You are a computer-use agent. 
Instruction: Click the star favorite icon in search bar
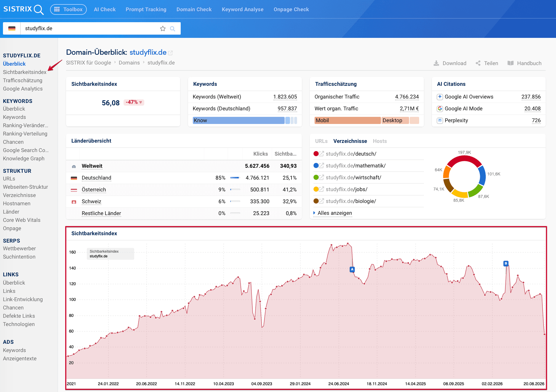tap(163, 28)
